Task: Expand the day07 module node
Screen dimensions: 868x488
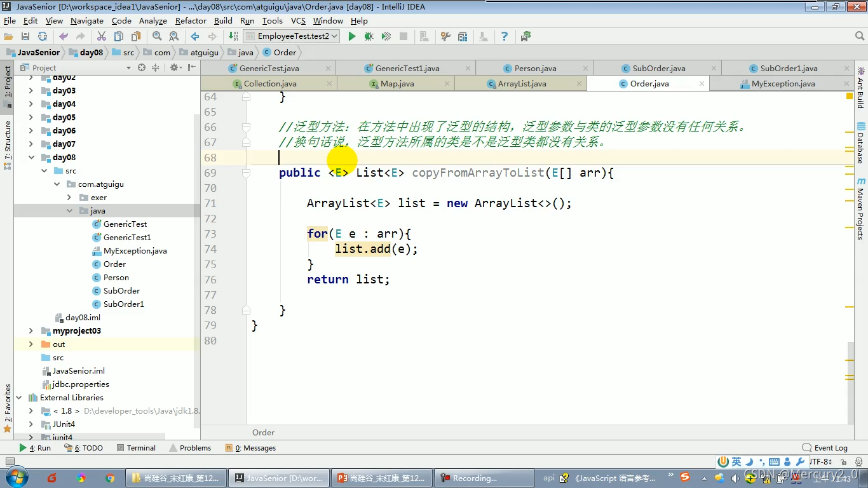Action: coord(31,144)
